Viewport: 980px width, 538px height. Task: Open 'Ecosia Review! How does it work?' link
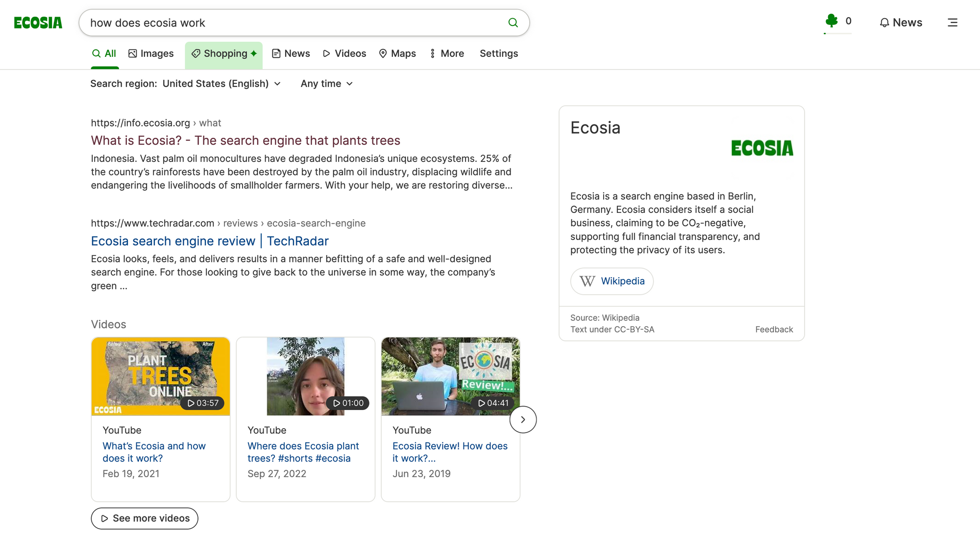coord(450,452)
